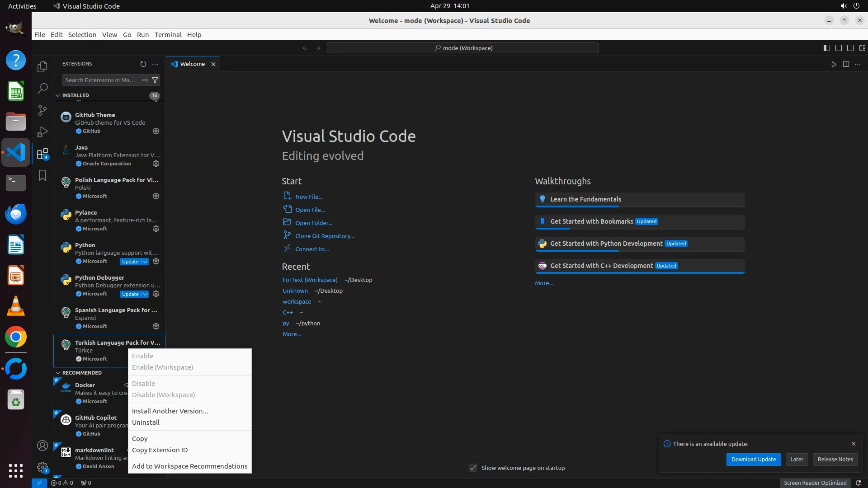Click the Search Extensions in Marketplace field
Image resolution: width=868 pixels, height=488 pixels.
pyautogui.click(x=100, y=80)
